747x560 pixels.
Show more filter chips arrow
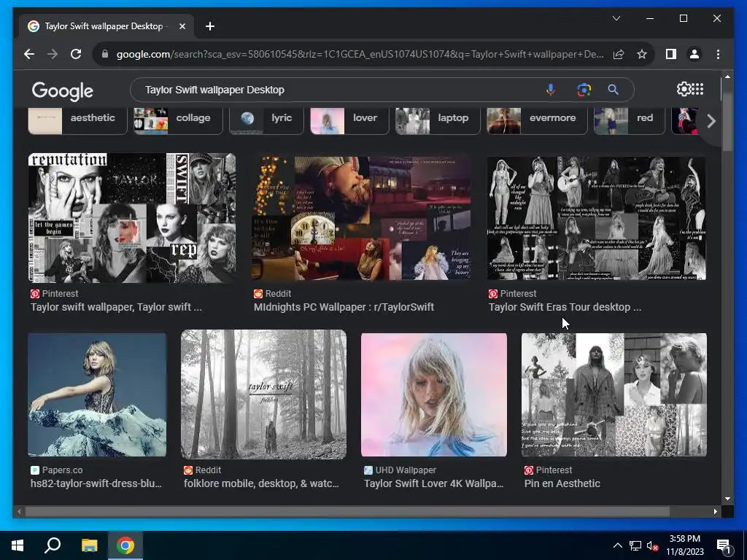[711, 121]
